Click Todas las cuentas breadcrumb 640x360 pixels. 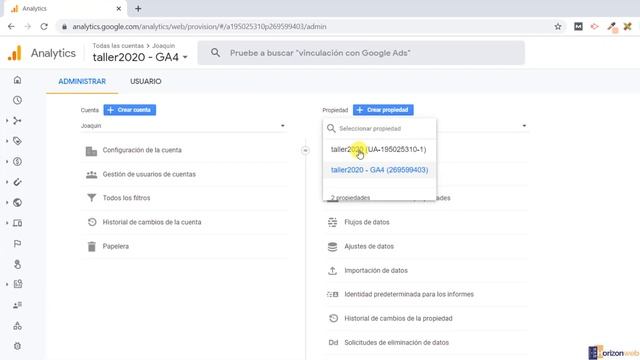pos(118,46)
